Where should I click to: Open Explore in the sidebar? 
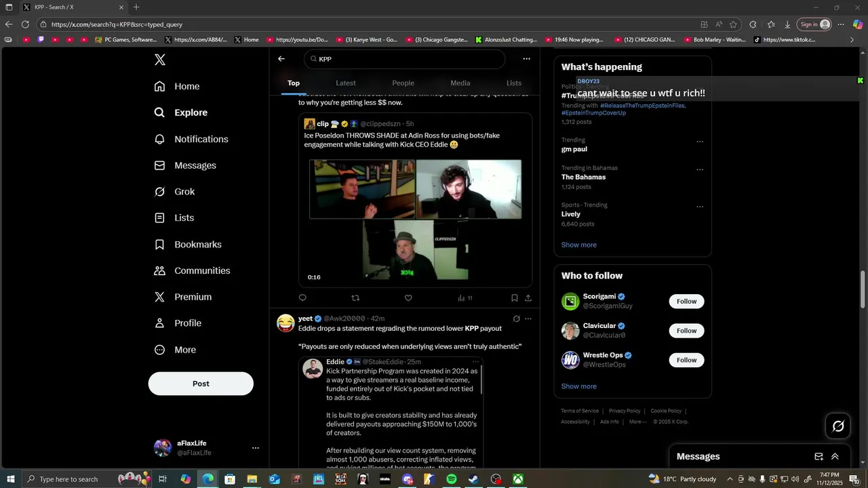tap(181, 113)
